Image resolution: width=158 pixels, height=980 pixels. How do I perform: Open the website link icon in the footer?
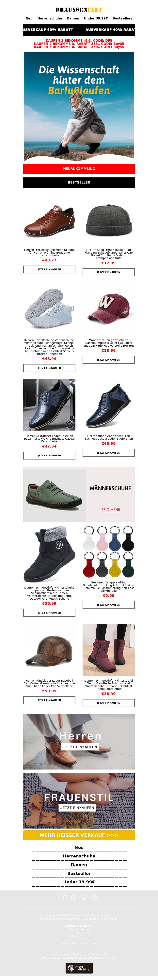click(95, 897)
